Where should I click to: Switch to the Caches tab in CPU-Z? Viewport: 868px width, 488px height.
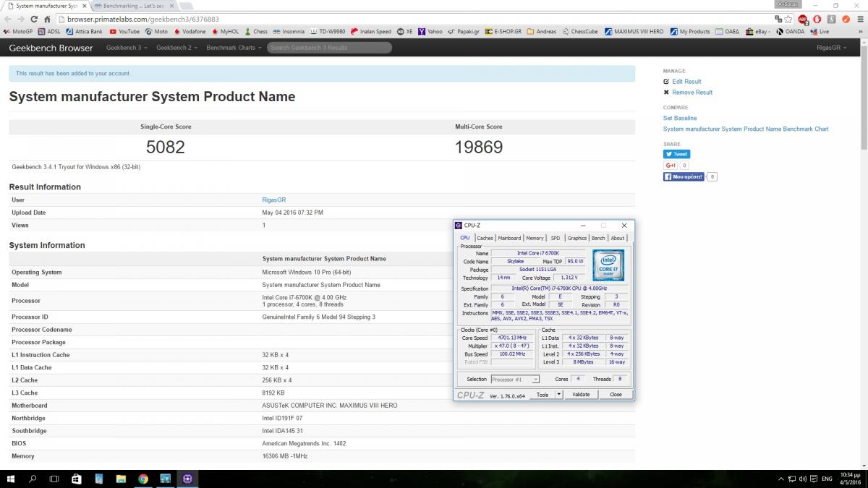(x=485, y=238)
